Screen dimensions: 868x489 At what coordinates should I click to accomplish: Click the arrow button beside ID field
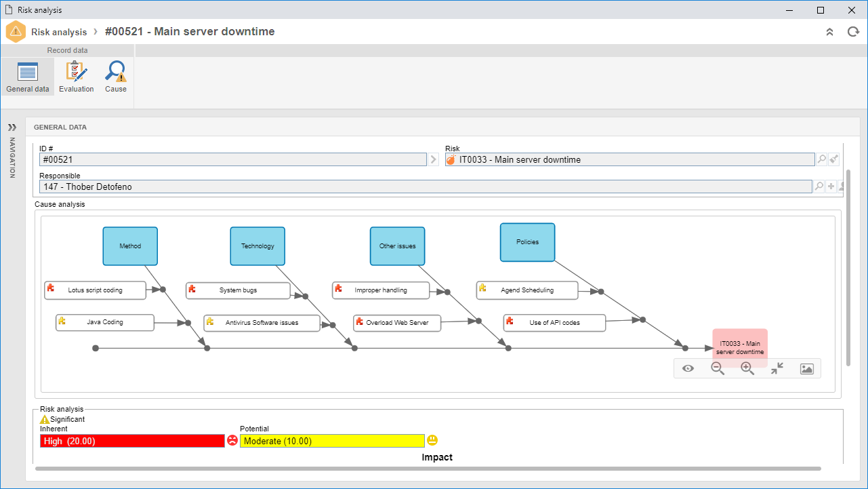coord(434,159)
